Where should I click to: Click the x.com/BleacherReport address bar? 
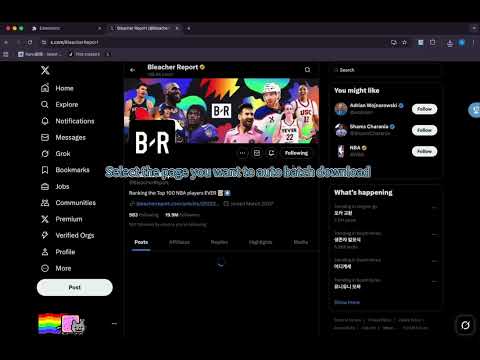click(213, 42)
